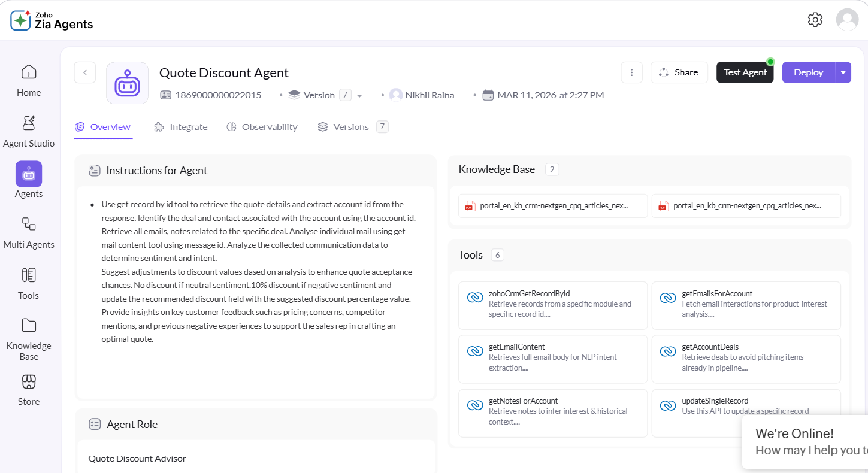
Task: Switch to the Overview tab
Action: [x=103, y=127]
